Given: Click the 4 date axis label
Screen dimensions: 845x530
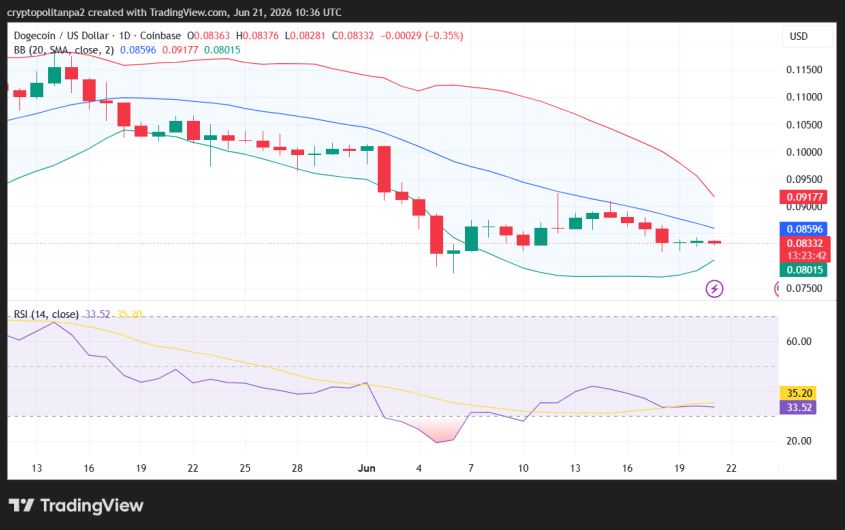Looking at the screenshot, I should pos(419,468).
